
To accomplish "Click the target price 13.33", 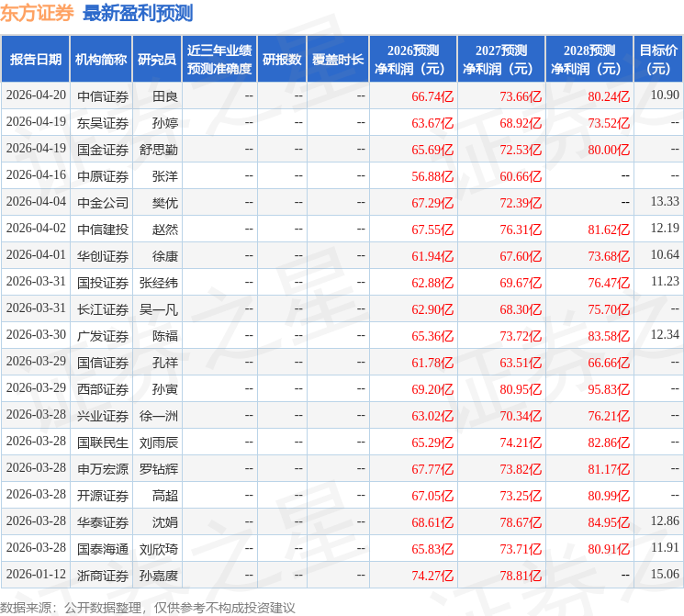I will click(665, 202).
